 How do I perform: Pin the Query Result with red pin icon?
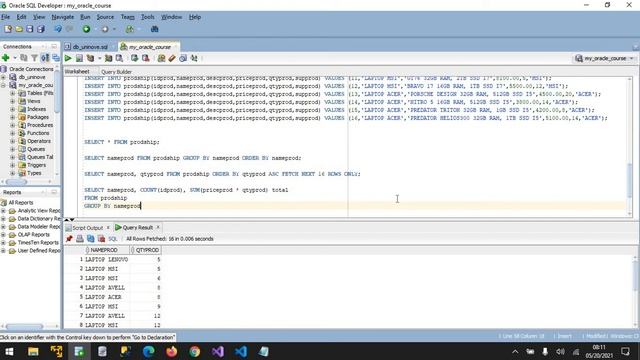coord(69,239)
